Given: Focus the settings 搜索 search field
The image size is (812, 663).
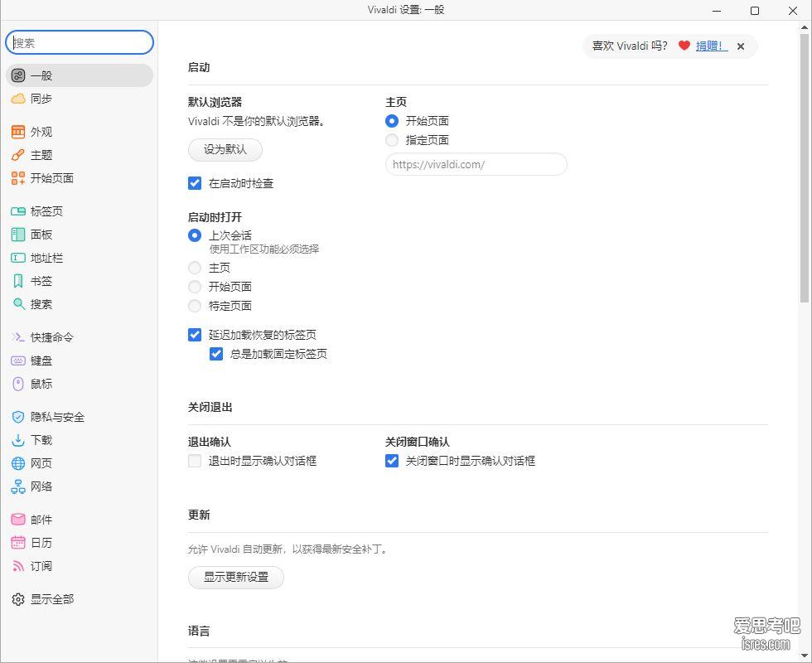Looking at the screenshot, I should pos(80,42).
